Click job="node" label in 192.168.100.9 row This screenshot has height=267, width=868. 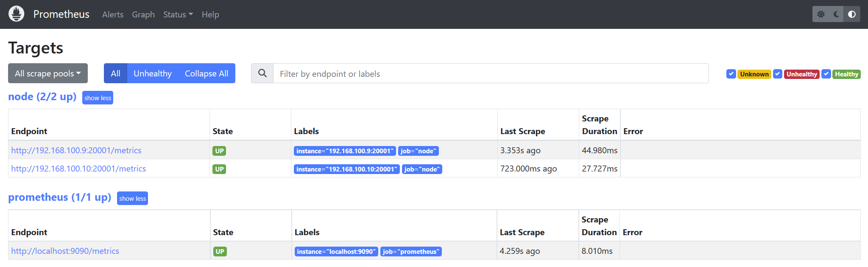coord(419,151)
